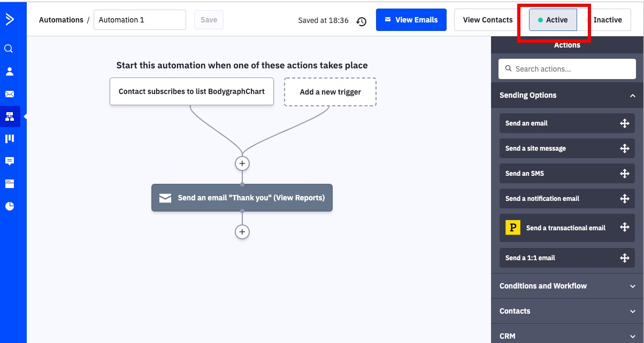
Task: Open Deals via sidebar pipeline icon
Action: (9, 139)
